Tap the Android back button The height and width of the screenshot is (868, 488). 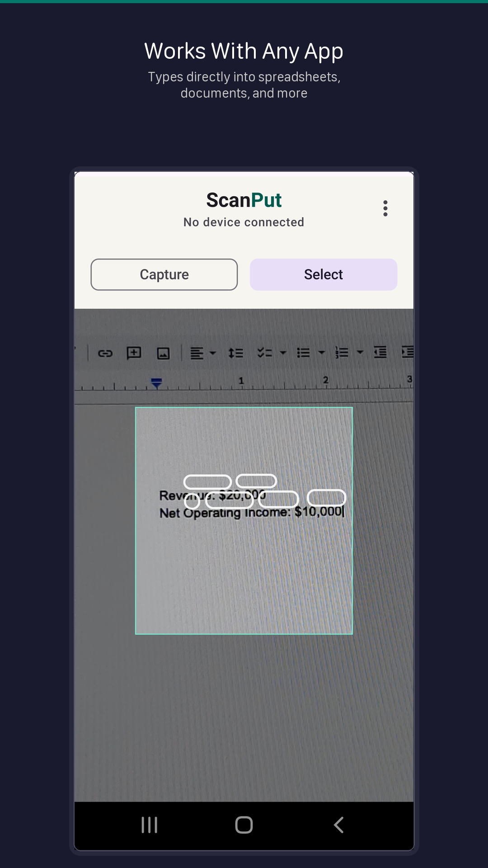pos(338,825)
